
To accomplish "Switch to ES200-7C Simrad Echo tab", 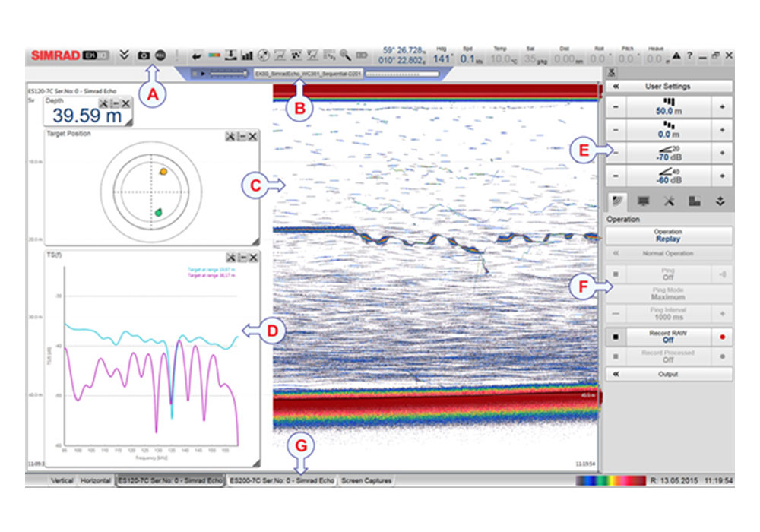I will tap(281, 481).
